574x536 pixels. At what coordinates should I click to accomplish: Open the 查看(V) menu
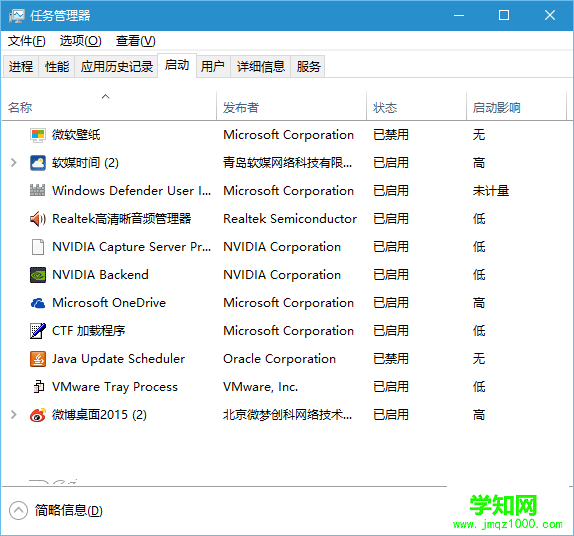pyautogui.click(x=135, y=41)
